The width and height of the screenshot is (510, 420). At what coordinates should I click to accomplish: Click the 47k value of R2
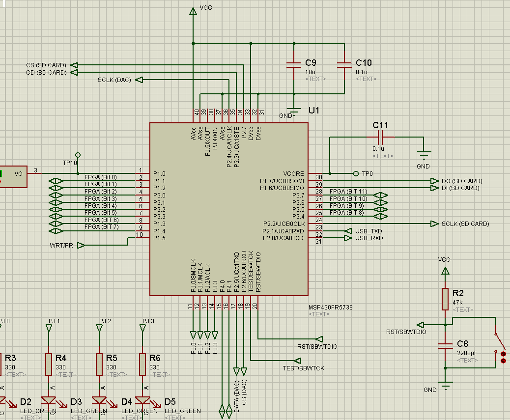click(x=457, y=302)
